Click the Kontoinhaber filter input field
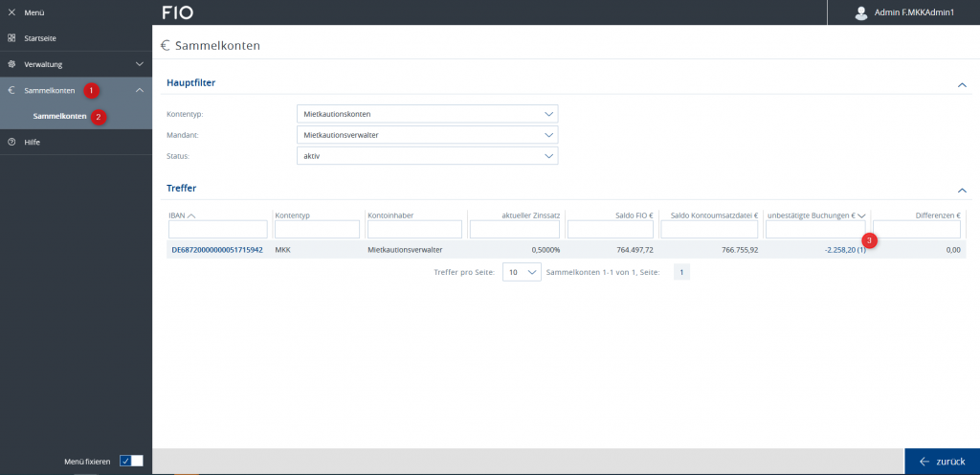Image resolution: width=980 pixels, height=475 pixels. (x=415, y=230)
